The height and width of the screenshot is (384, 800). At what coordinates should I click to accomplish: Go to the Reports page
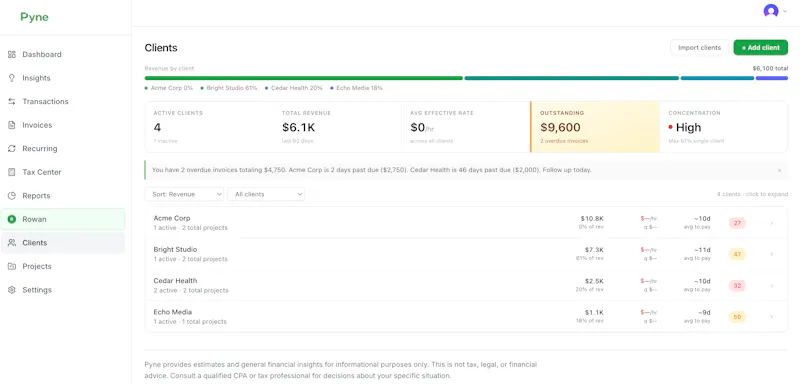[63, 196]
